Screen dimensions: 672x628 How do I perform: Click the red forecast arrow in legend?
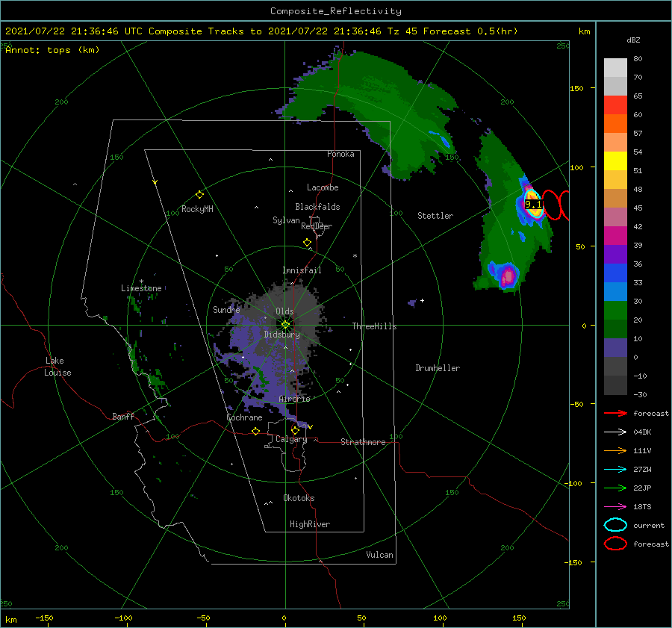pos(615,413)
